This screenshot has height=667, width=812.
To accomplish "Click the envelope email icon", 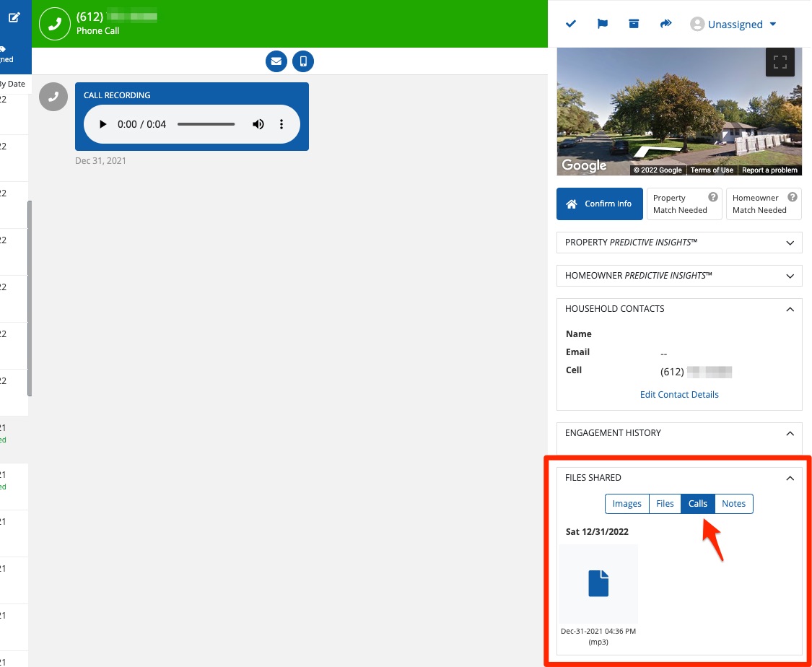I will tap(276, 61).
